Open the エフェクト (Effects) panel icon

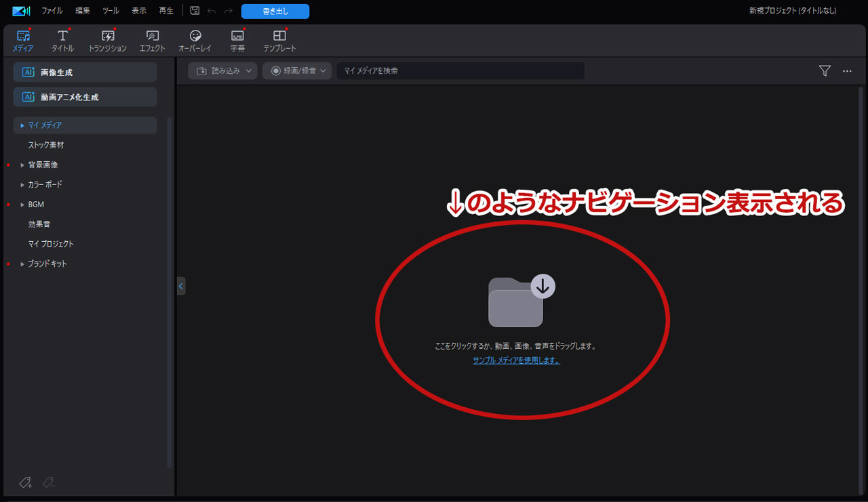click(151, 39)
